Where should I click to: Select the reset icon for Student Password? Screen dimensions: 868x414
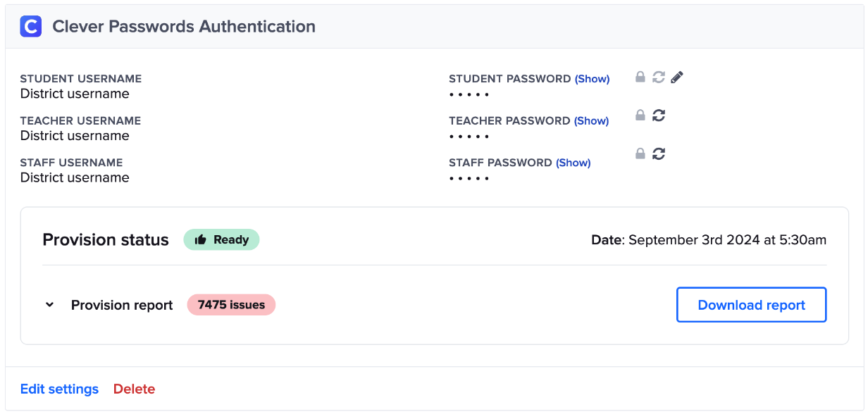coord(658,76)
